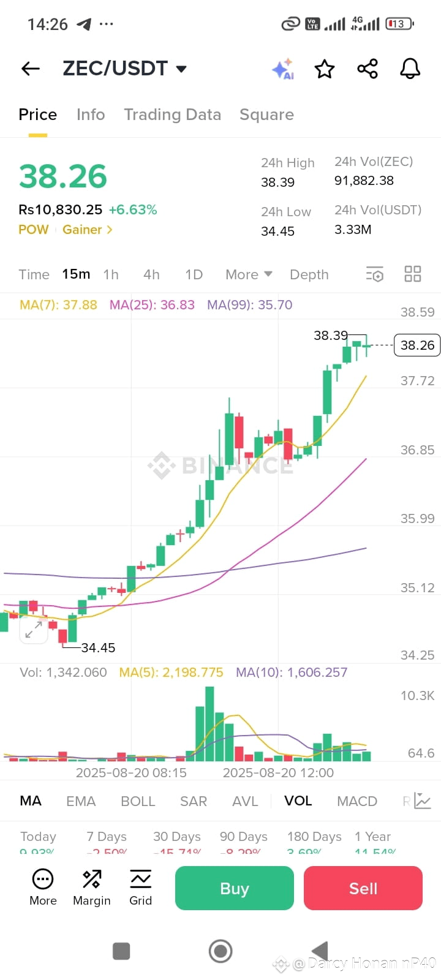Open the chart layout grid icon
The width and height of the screenshot is (441, 980).
413,274
